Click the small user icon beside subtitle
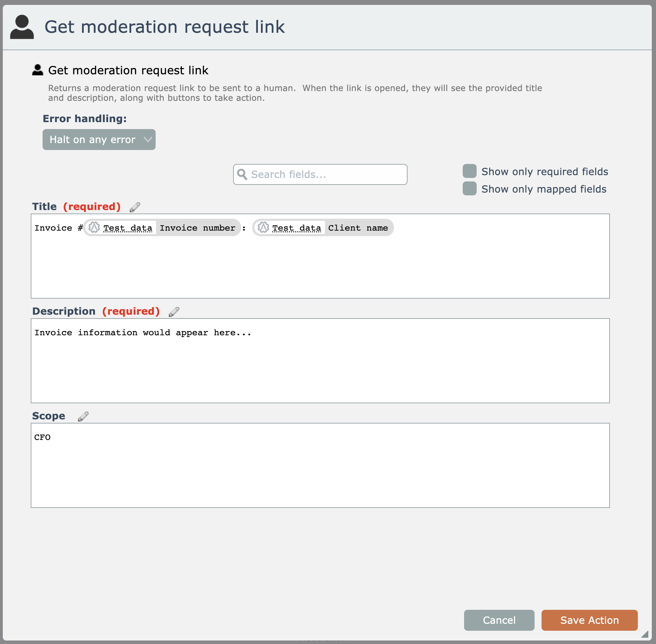This screenshot has width=656, height=644. click(x=38, y=70)
